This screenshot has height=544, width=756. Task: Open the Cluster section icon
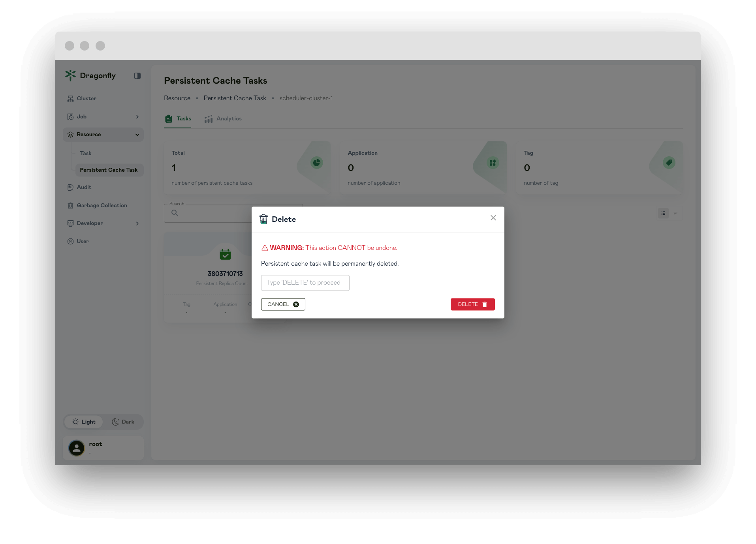tap(70, 98)
